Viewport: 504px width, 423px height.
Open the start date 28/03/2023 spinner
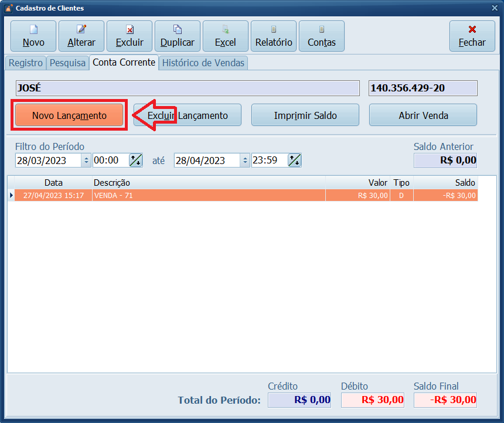point(87,161)
